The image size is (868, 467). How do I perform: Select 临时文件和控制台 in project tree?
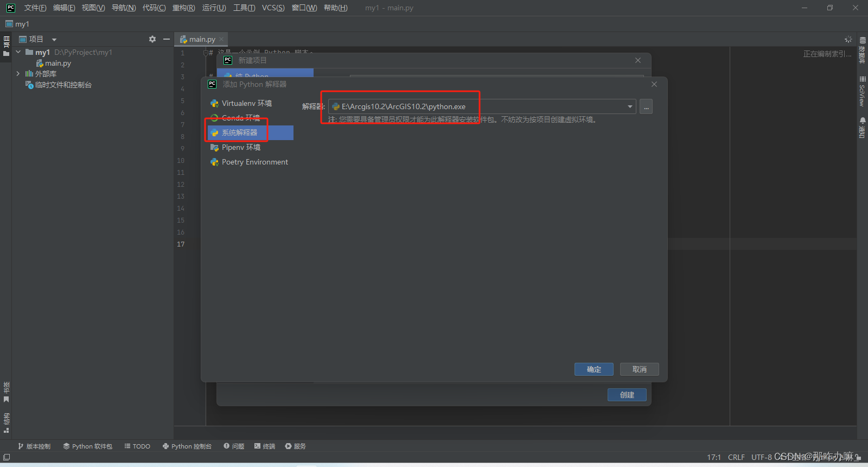pyautogui.click(x=59, y=85)
